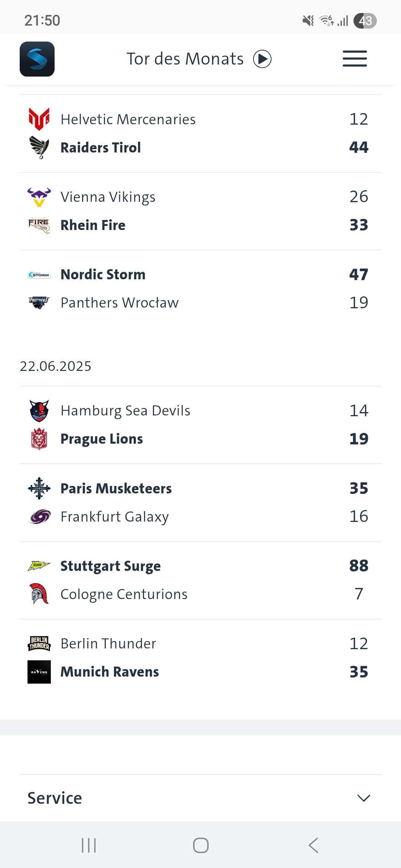The image size is (401, 868).
Task: Open Android recent apps button
Action: point(89,845)
